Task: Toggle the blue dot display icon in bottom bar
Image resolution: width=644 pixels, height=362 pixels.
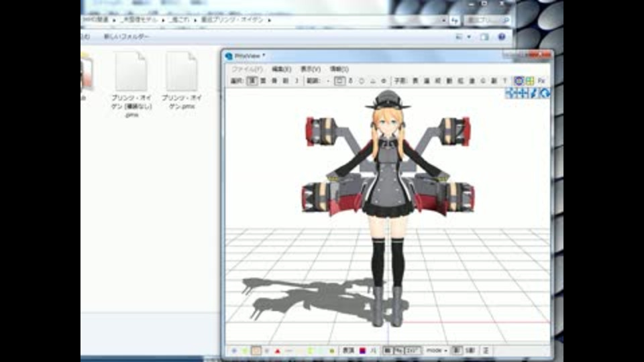Action: (x=234, y=351)
